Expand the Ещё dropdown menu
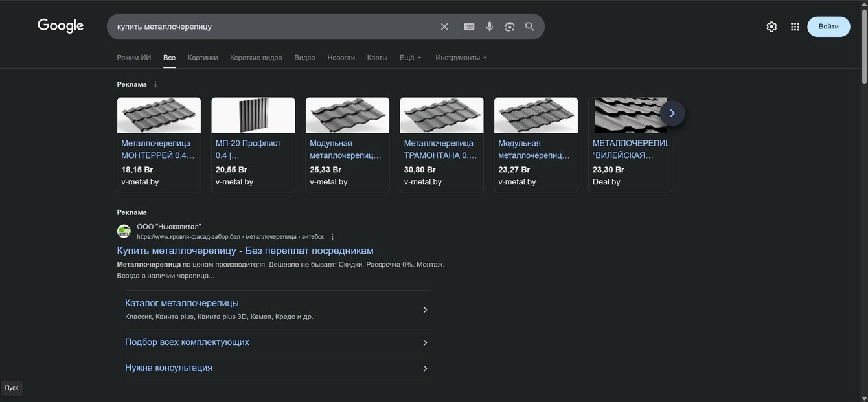Screen dimensions: 868x402 tap(410, 58)
